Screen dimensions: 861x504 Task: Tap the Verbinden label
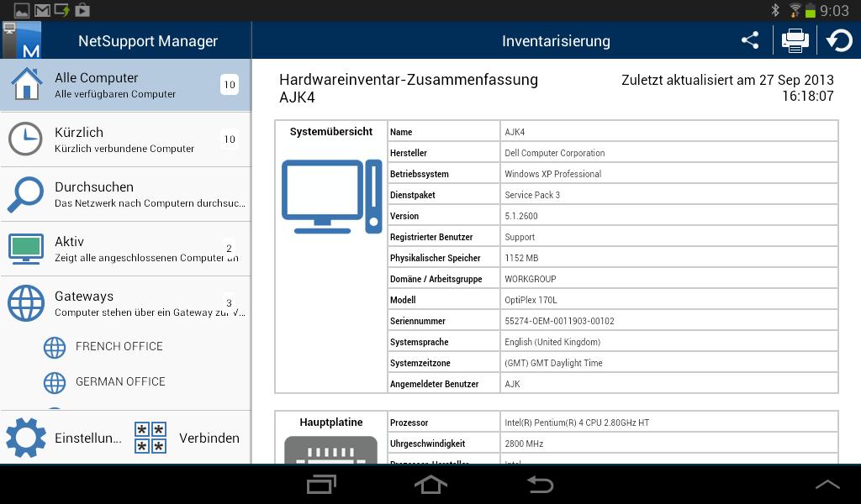click(x=209, y=438)
